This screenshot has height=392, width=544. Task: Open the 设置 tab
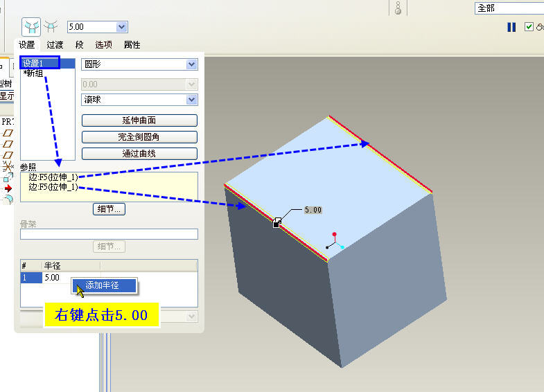coord(27,45)
